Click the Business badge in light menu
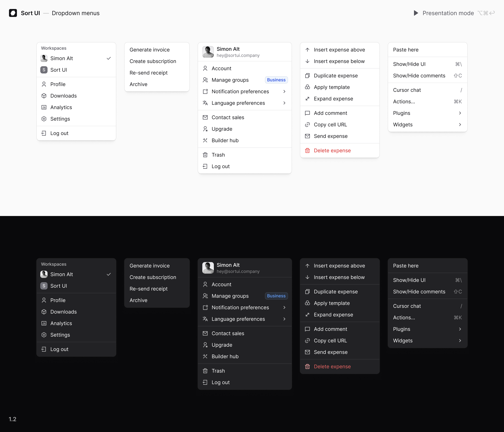 point(276,80)
